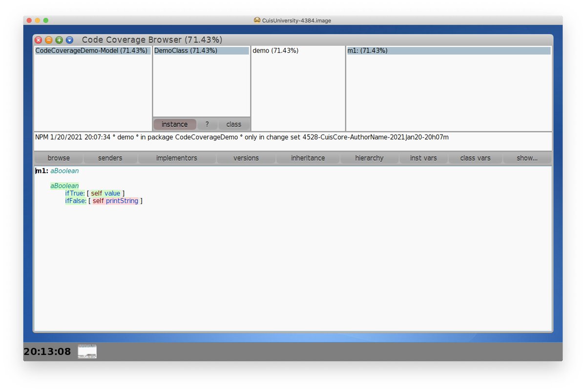
Task: Click the senders button
Action: point(110,158)
